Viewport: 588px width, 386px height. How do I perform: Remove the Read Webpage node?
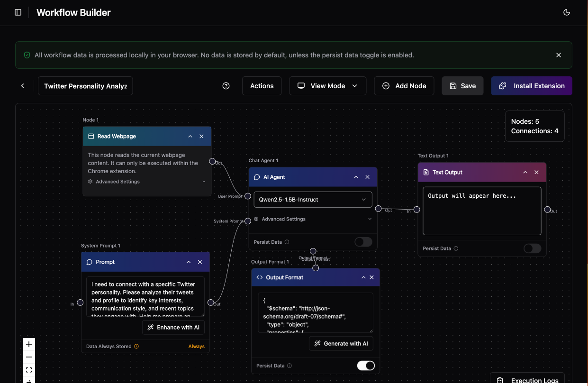tap(201, 136)
